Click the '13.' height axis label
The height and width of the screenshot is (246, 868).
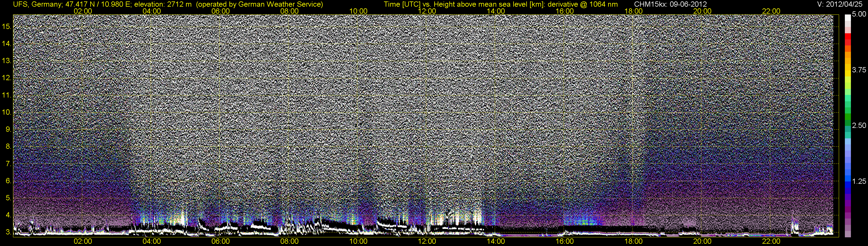click(x=7, y=61)
